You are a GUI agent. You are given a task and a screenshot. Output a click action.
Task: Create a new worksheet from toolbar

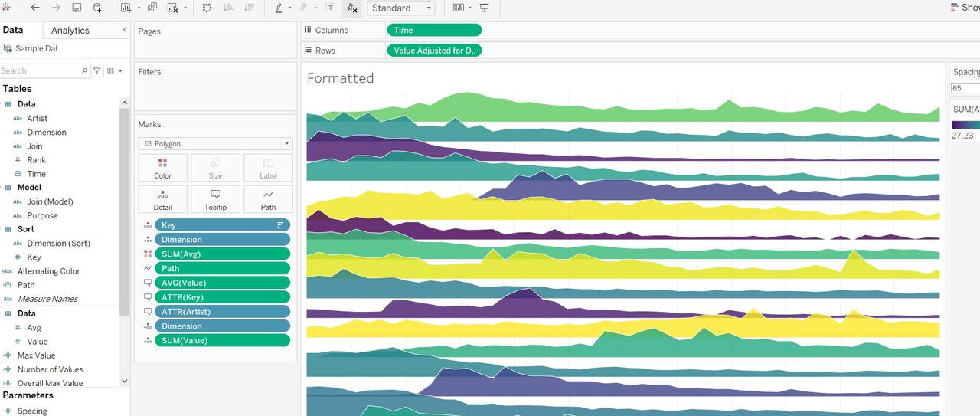[126, 8]
